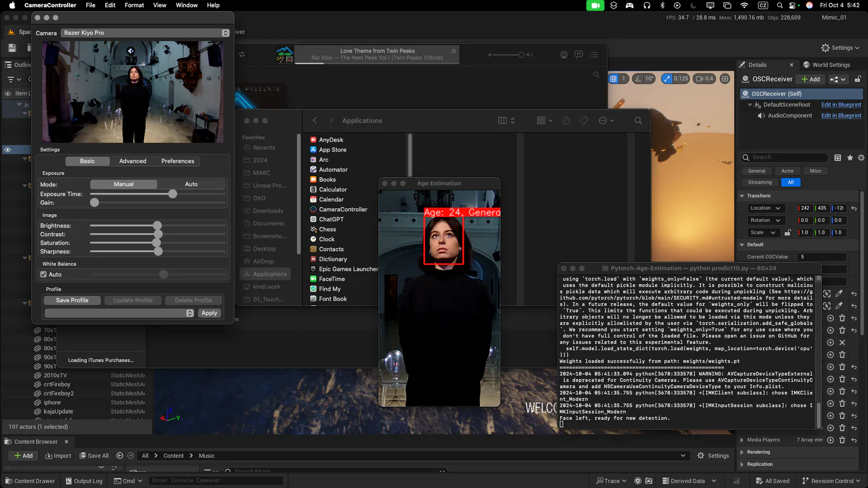Open the profile selection combo box
The height and width of the screenshot is (488, 868).
pos(119,313)
